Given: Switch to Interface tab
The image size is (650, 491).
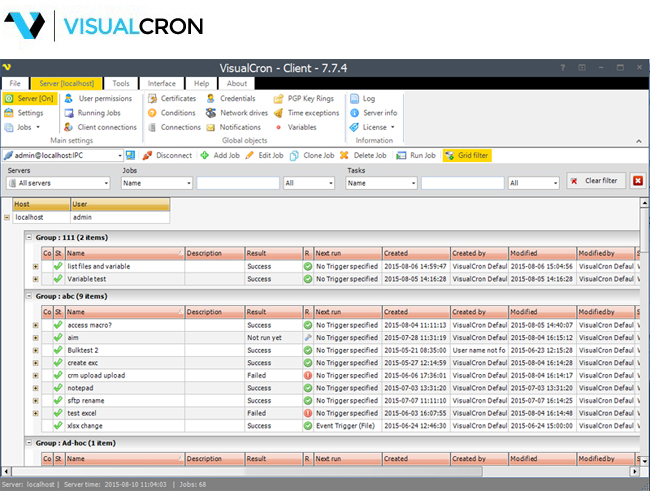Looking at the screenshot, I should [161, 83].
